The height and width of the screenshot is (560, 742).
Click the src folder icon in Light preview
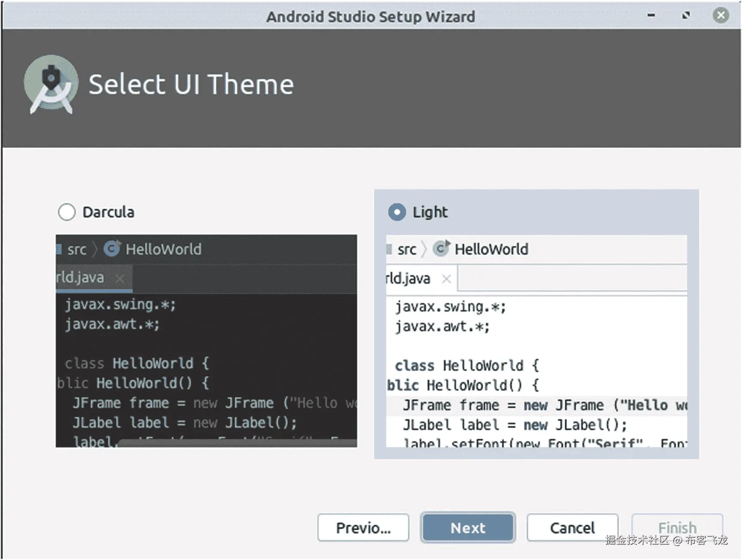click(x=389, y=249)
